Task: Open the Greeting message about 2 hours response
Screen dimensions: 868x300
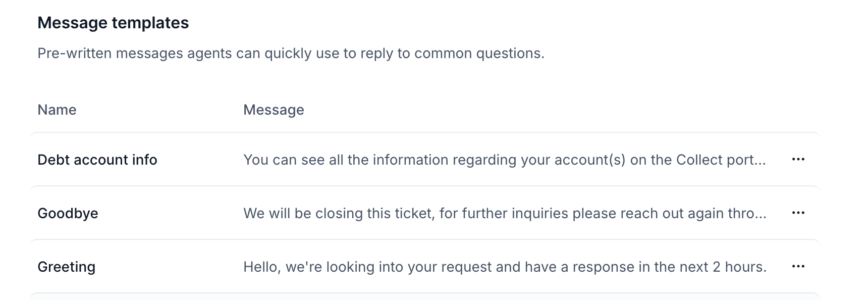Action: pyautogui.click(x=505, y=267)
